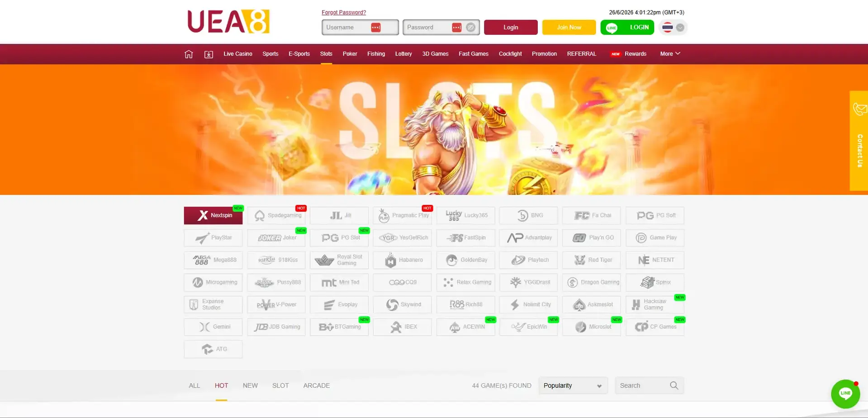Follow the Forgot Password link
The height and width of the screenshot is (418, 868).
pos(344,12)
